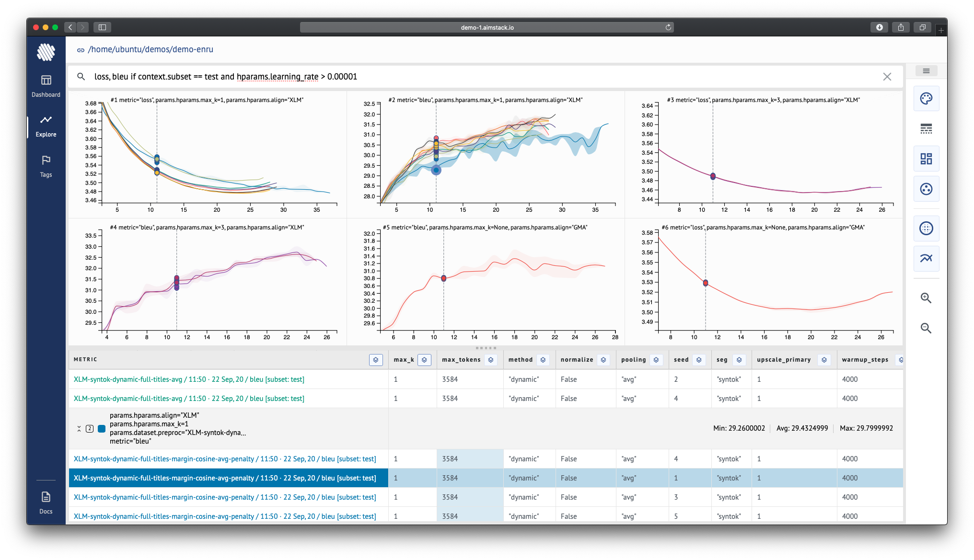Open the panel layout grouping settings
The width and height of the screenshot is (974, 560).
point(926,159)
